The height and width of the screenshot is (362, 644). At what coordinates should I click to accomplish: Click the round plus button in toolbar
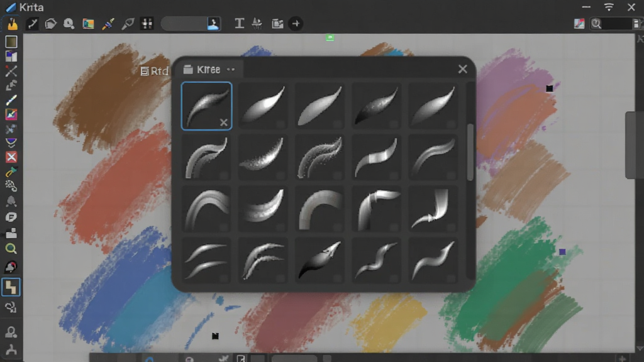click(x=296, y=24)
